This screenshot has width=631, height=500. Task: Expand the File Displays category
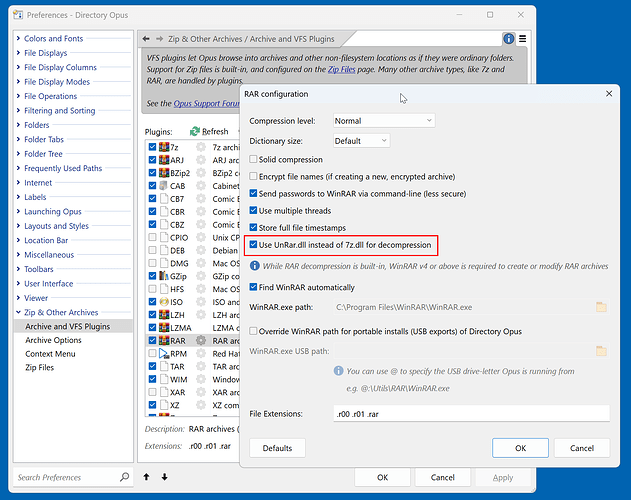coord(18,53)
